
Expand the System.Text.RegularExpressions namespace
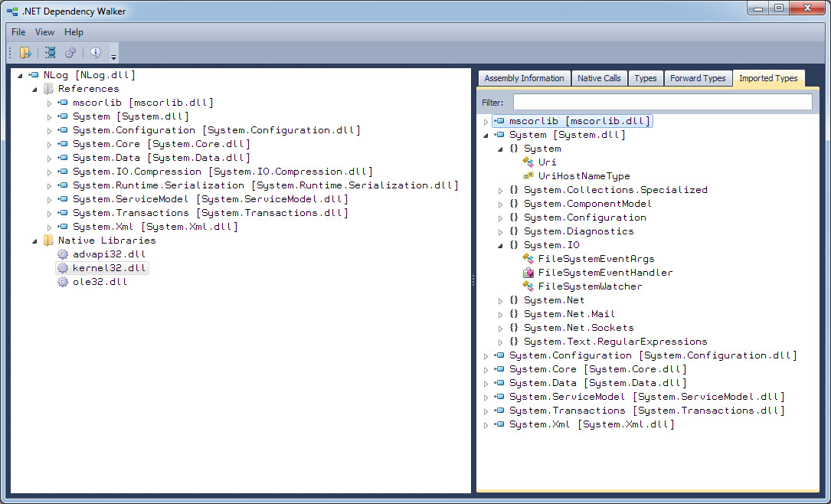click(500, 342)
